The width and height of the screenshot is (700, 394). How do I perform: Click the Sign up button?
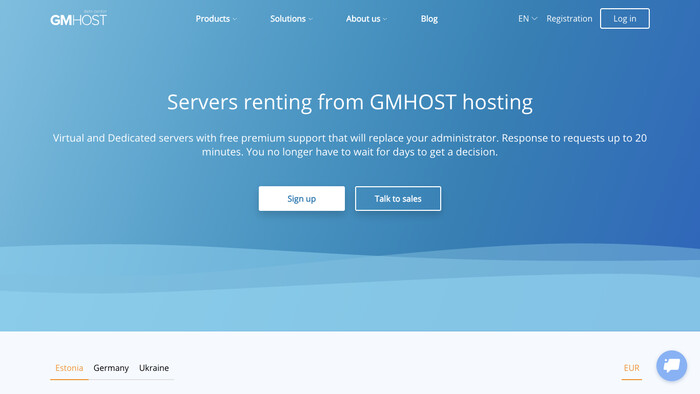pos(302,199)
